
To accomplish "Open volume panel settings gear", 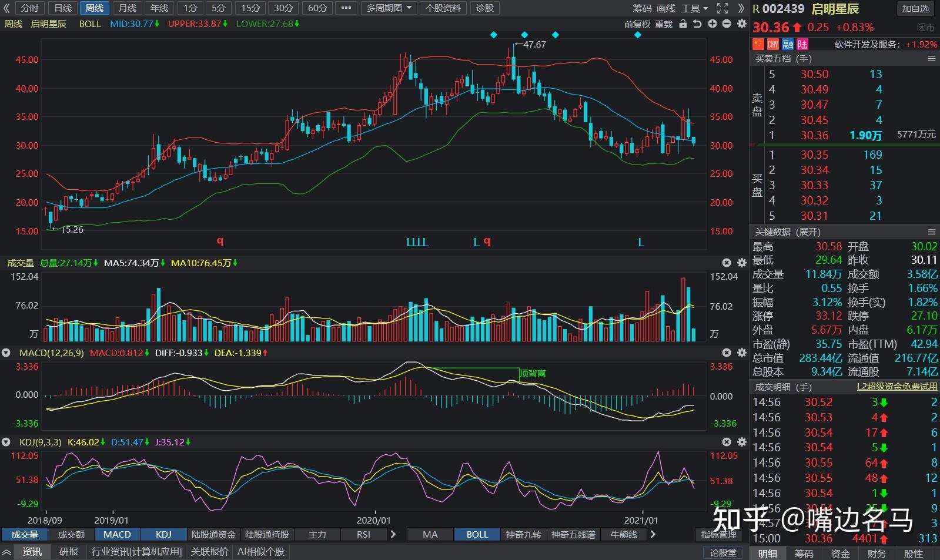I will coord(741,263).
